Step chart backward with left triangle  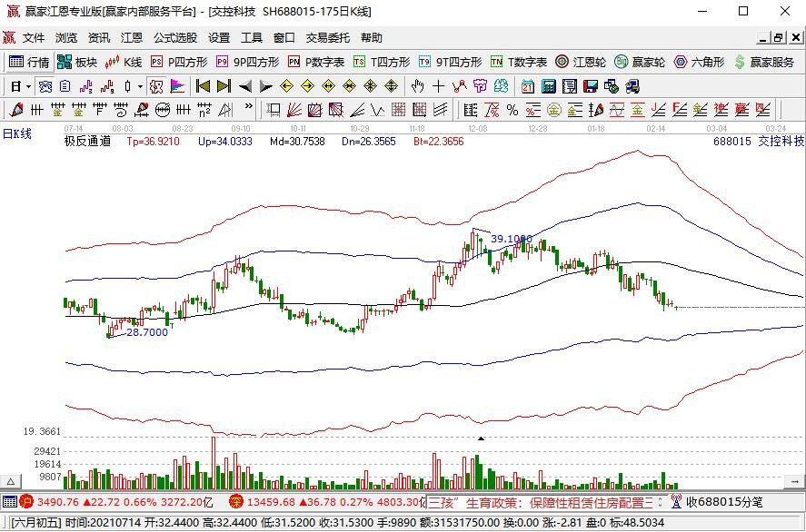(245, 86)
